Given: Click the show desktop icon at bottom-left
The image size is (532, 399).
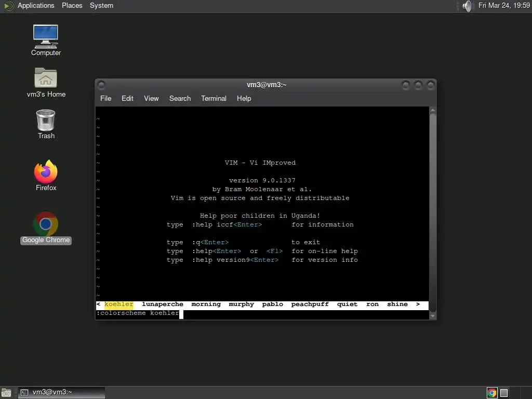Looking at the screenshot, I should click(6, 393).
